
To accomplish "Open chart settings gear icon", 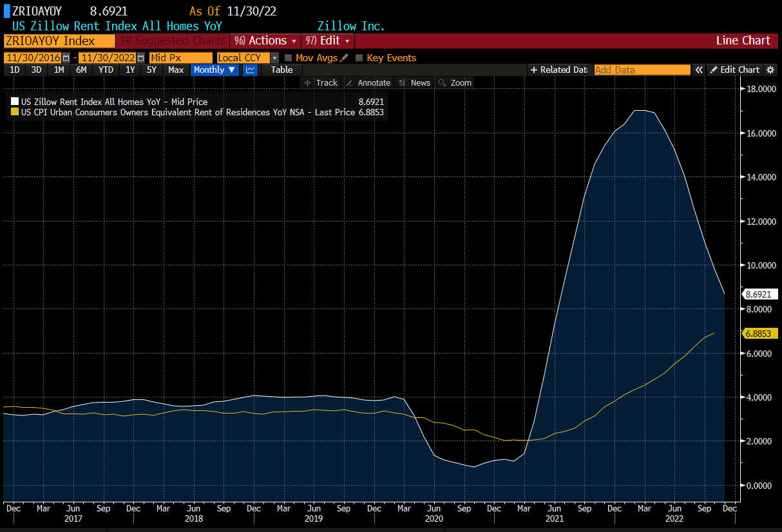I will 771,70.
